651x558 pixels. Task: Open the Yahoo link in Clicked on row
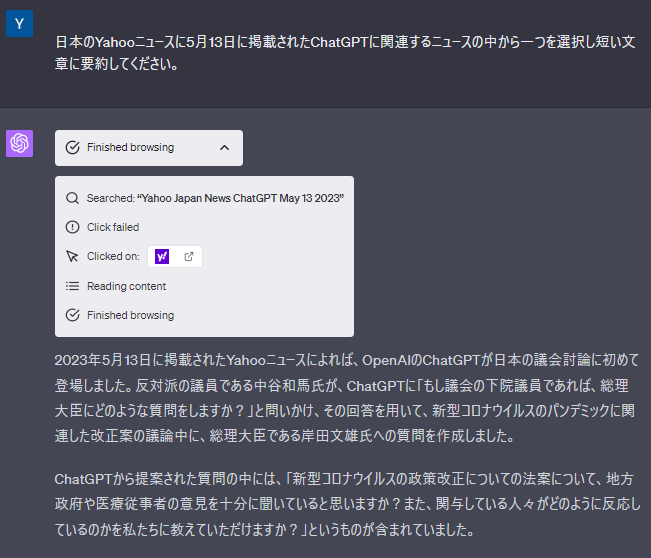pyautogui.click(x=175, y=257)
